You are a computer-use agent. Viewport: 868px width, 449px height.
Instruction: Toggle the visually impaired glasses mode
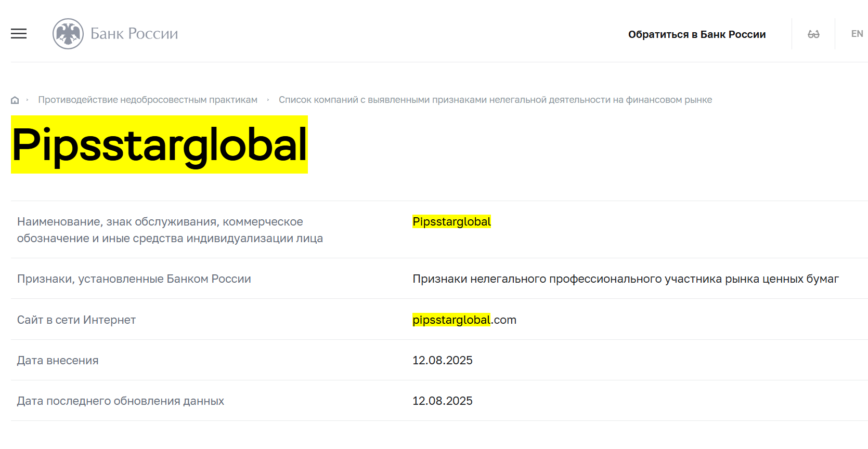coord(813,34)
